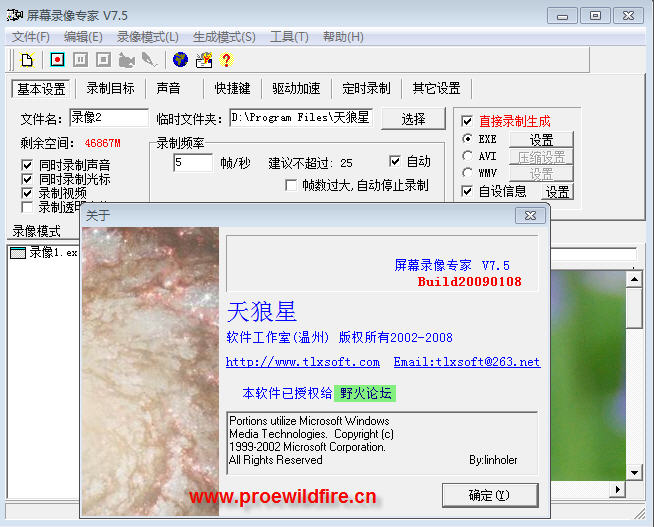The height and width of the screenshot is (527, 654).
Task: Open the 定时录制 tab
Action: (x=366, y=88)
